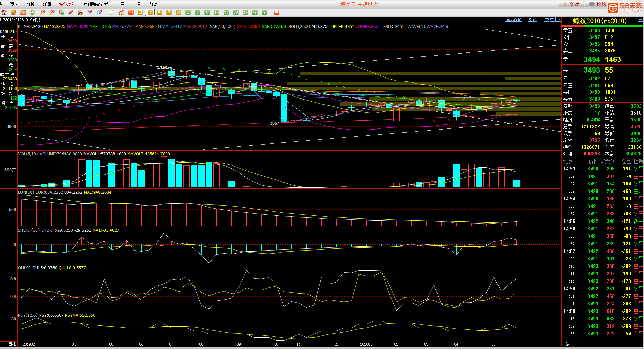
Task: Go to the home page icon
Action: click(4, 12)
